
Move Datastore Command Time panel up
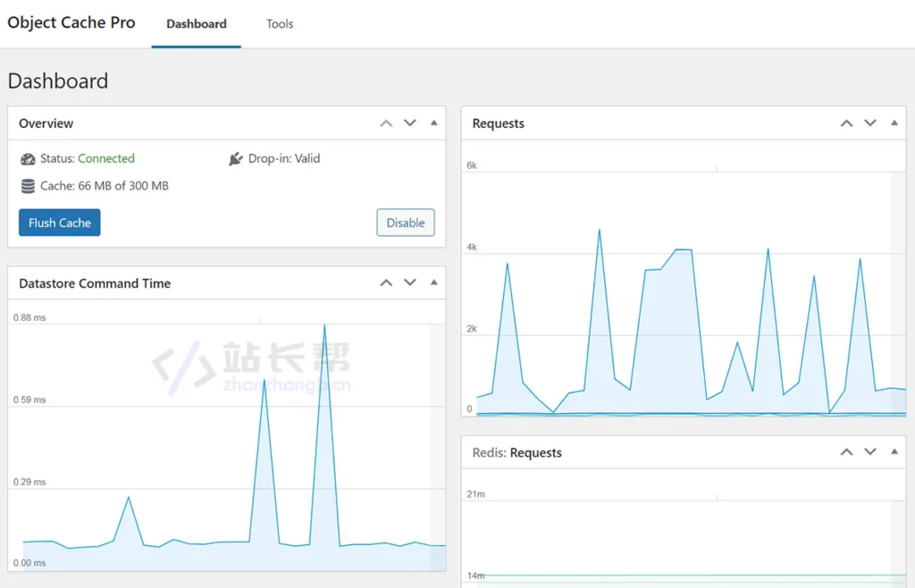pos(386,283)
